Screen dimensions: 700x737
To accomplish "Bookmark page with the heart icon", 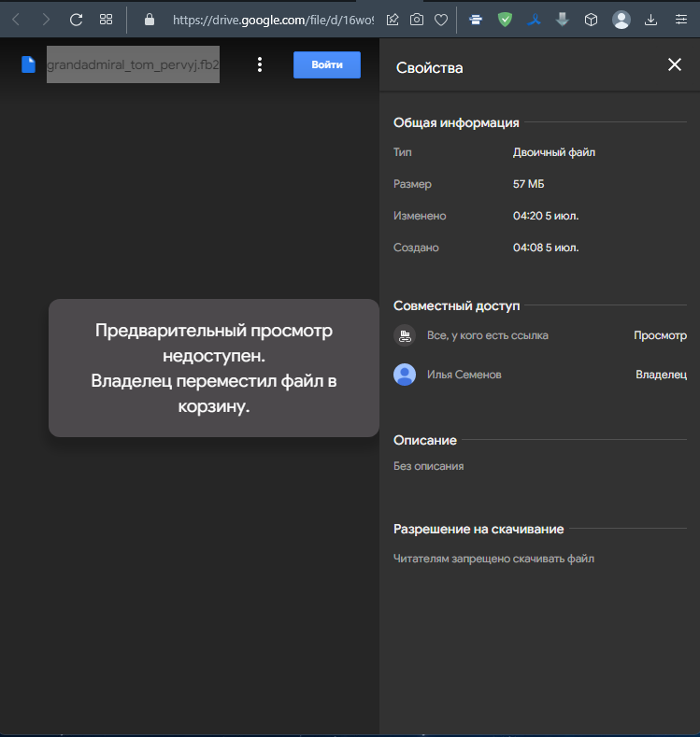I will (440, 20).
